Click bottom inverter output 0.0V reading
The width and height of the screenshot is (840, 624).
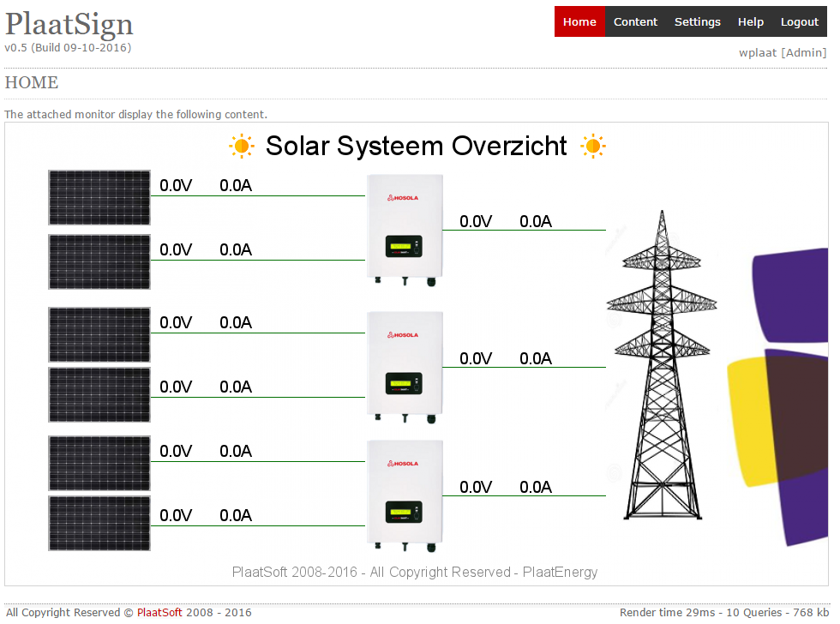476,487
